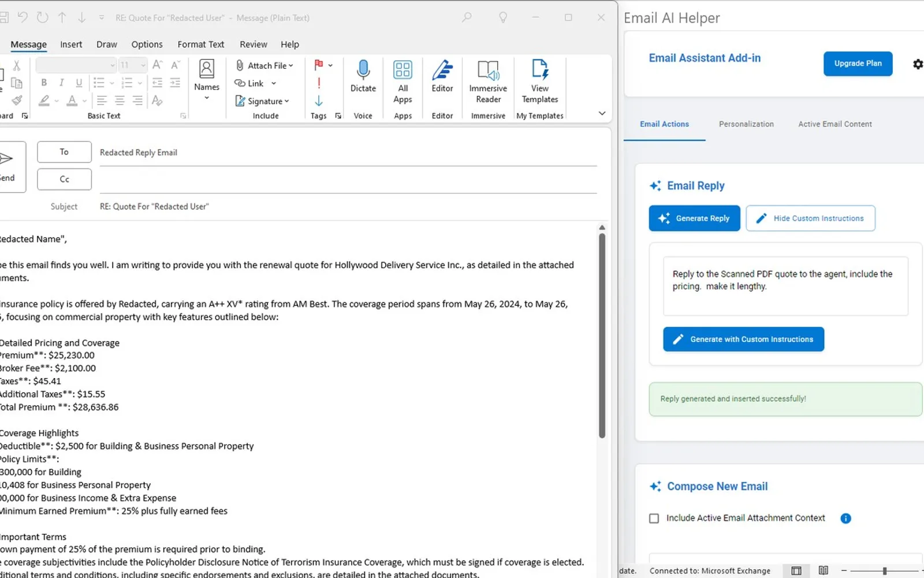Click the Generate Reply button

[x=694, y=218]
